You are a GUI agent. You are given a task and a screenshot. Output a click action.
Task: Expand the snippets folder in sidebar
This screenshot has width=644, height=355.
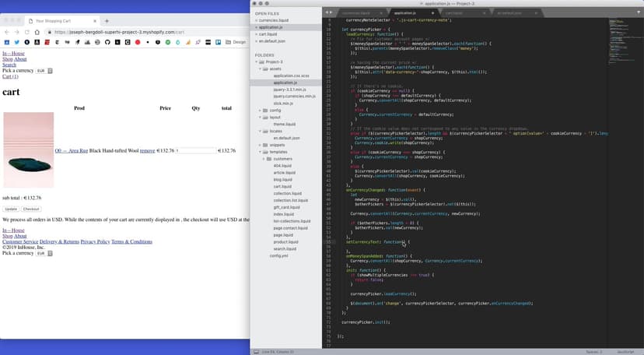coord(261,144)
